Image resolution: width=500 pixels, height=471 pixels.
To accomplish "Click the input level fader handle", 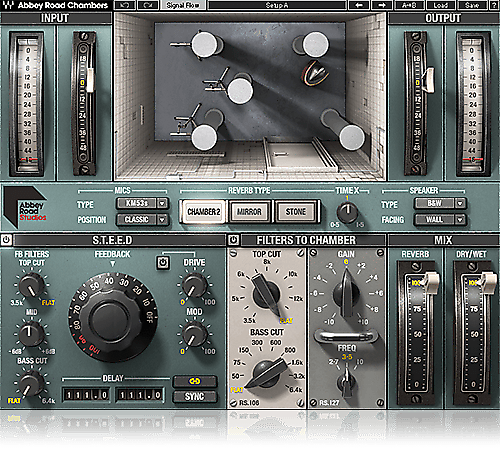I will tap(90, 80).
